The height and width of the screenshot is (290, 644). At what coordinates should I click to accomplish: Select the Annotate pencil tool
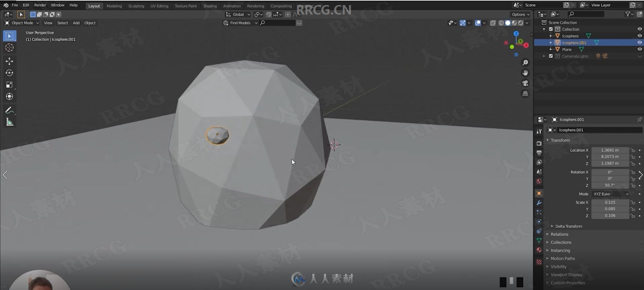(9, 110)
